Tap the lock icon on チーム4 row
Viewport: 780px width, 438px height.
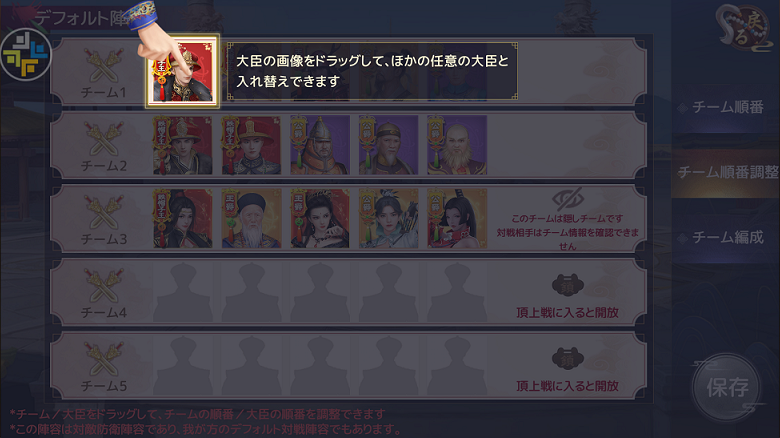pos(568,285)
